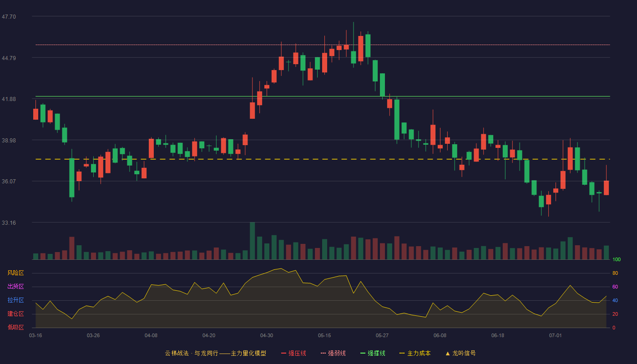The width and height of the screenshot is (637, 364).
Task: Click the 38.98 price axis label
Action: point(9,141)
